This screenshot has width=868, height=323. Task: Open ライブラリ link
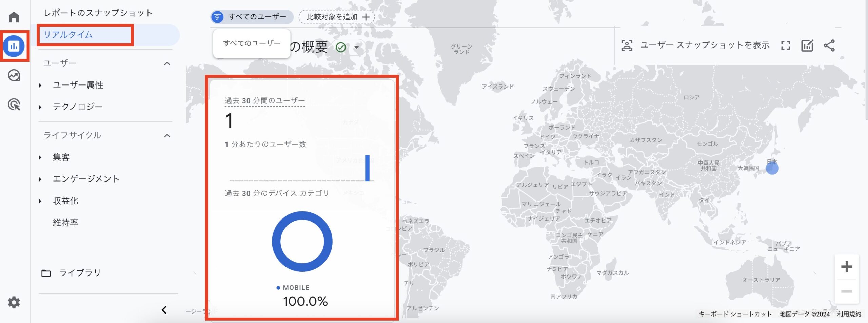[x=80, y=273]
